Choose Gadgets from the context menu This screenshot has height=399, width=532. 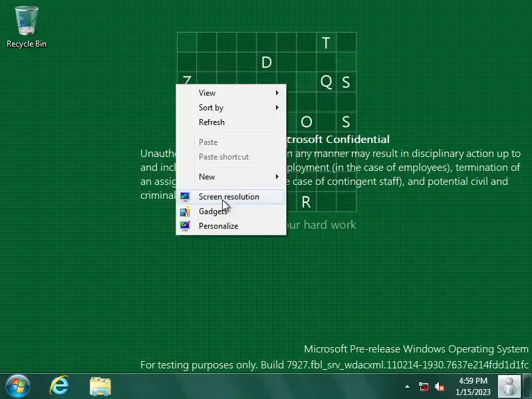click(x=231, y=211)
